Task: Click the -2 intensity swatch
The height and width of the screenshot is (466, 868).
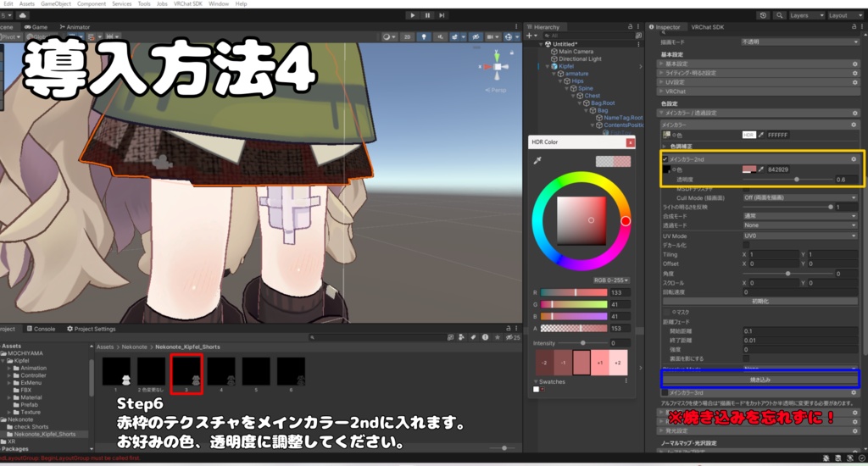Action: (x=544, y=363)
